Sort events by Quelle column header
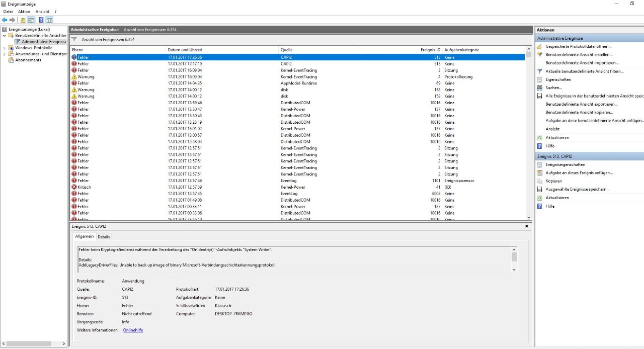The width and height of the screenshot is (644, 349). point(319,50)
